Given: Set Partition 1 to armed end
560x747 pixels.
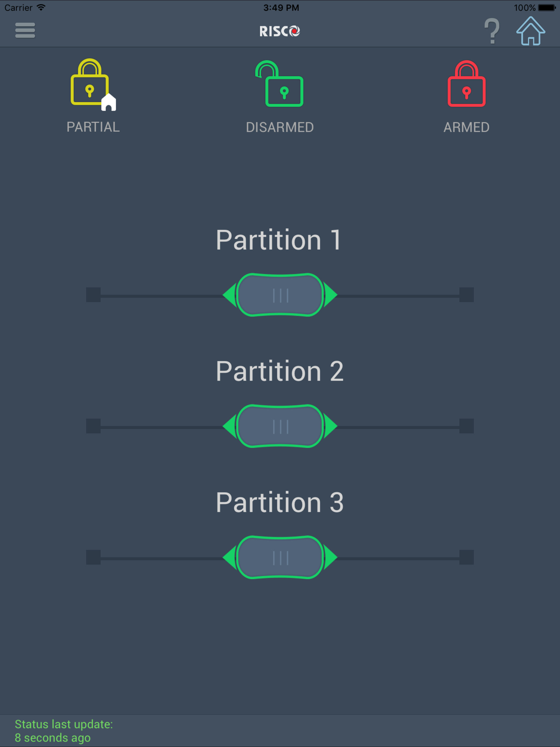Looking at the screenshot, I should (x=466, y=295).
